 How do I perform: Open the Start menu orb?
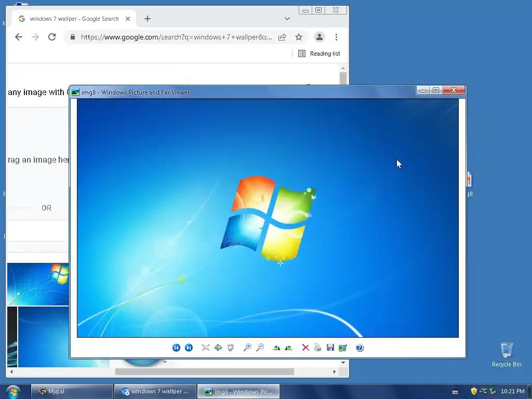(x=13, y=392)
